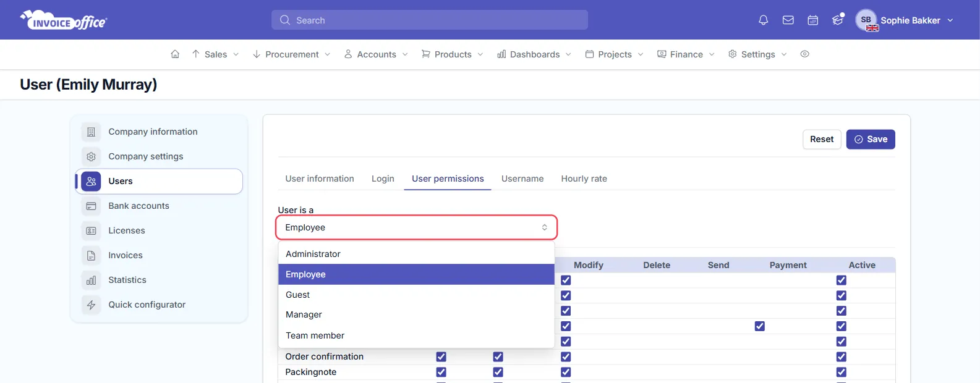
Task: Switch to the User information tab
Action: click(x=320, y=179)
